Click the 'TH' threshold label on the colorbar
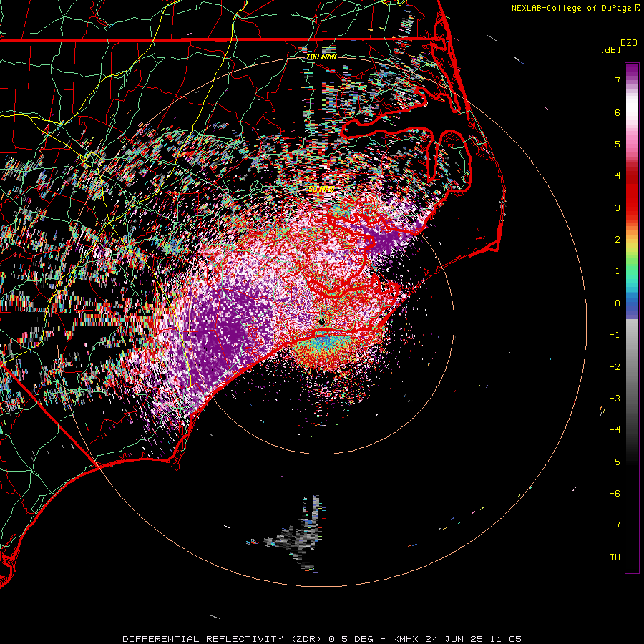Screen dimensions: 644x644 pyautogui.click(x=615, y=557)
